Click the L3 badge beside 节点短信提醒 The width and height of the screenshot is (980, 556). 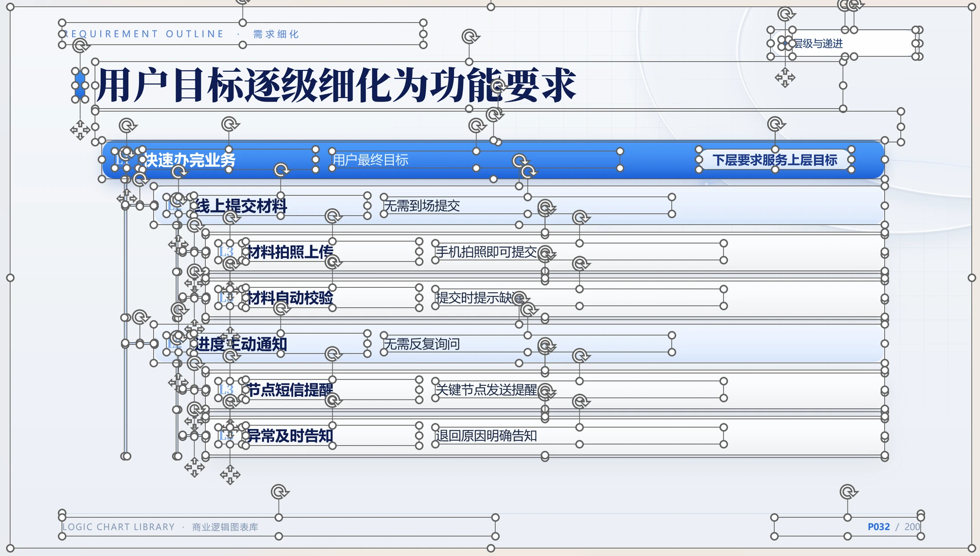click(x=226, y=390)
